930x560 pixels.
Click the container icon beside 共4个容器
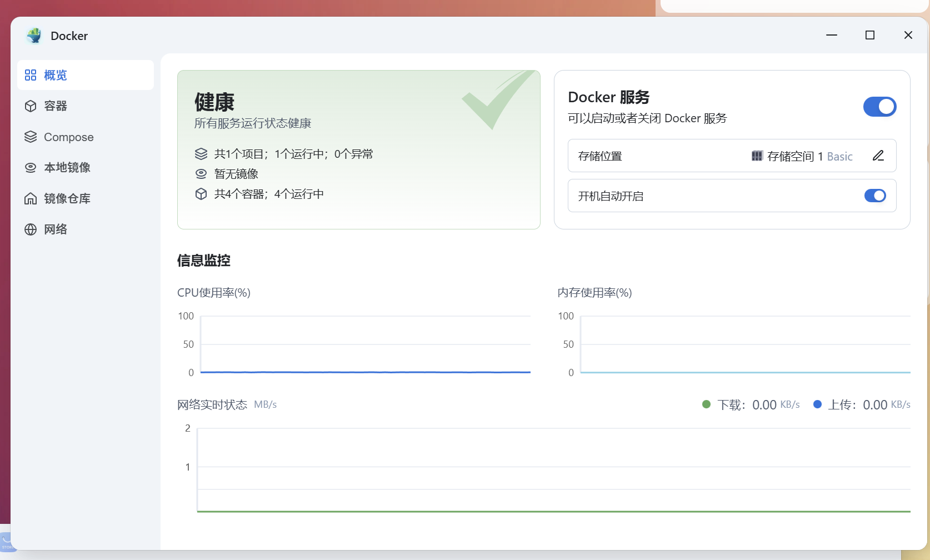click(x=201, y=194)
